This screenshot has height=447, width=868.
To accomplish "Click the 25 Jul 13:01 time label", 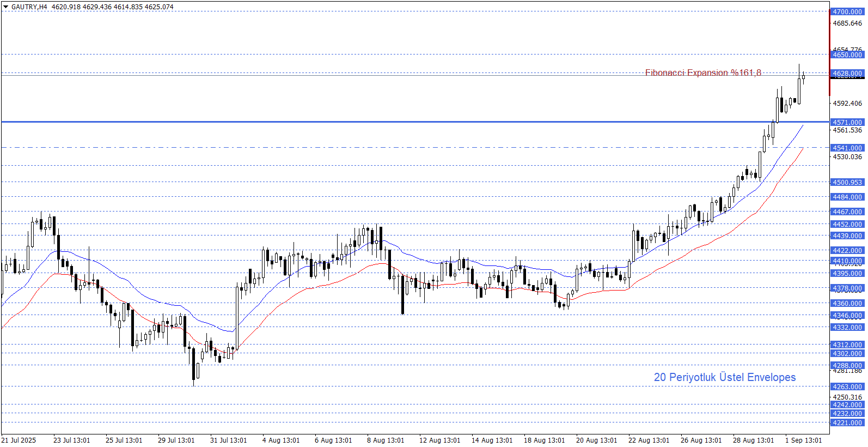I will click(124, 440).
